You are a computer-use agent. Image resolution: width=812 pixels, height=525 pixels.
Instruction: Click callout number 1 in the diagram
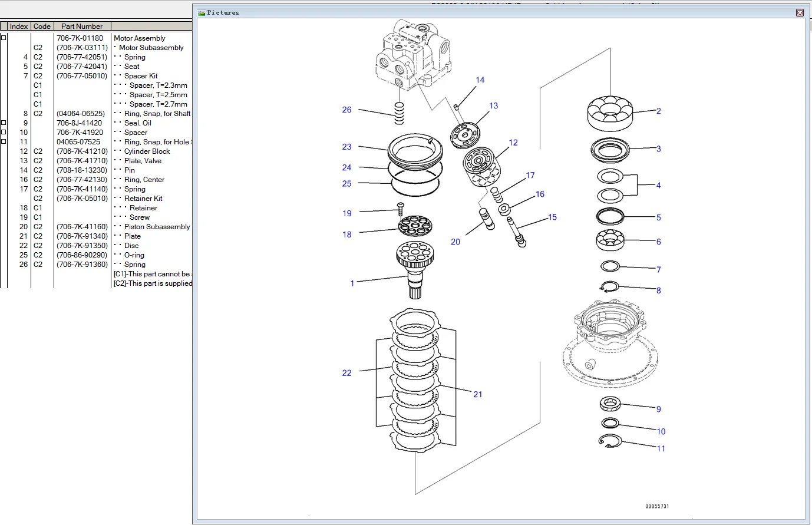(352, 283)
